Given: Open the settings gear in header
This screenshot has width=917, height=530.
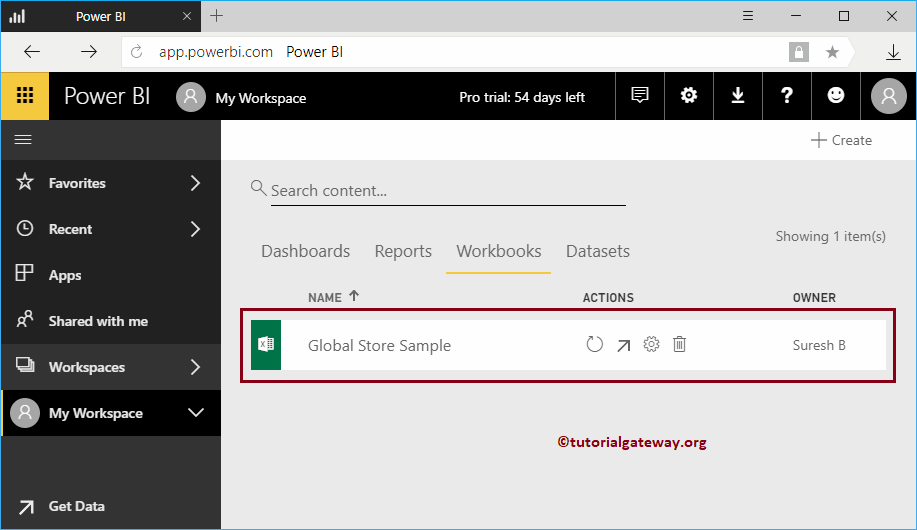Looking at the screenshot, I should 689,95.
